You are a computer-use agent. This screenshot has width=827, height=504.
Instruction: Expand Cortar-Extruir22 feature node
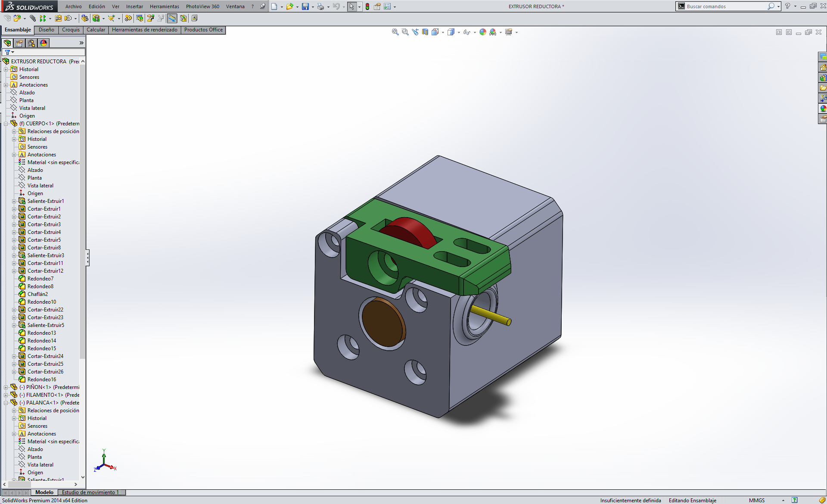[x=14, y=310]
